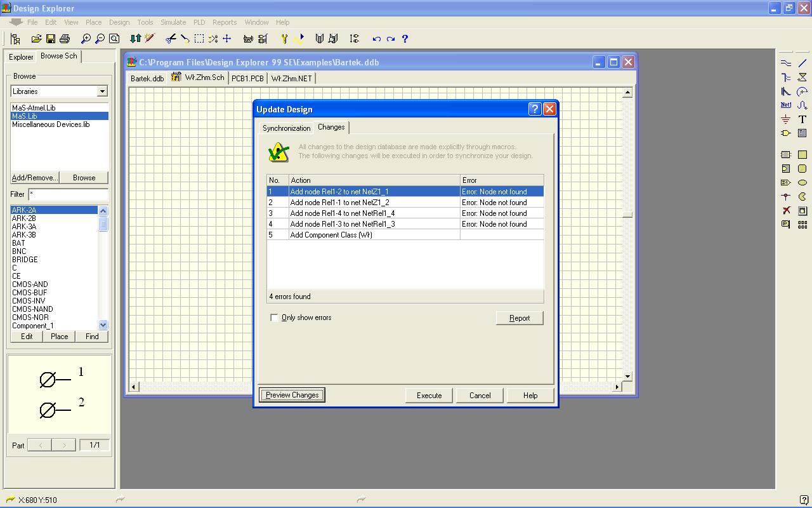Click the Place component button
The image size is (812, 508).
click(60, 337)
